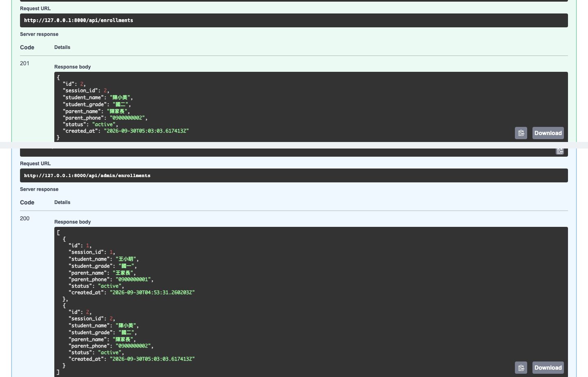
Task: Click the 201 status code
Action: (x=24, y=63)
